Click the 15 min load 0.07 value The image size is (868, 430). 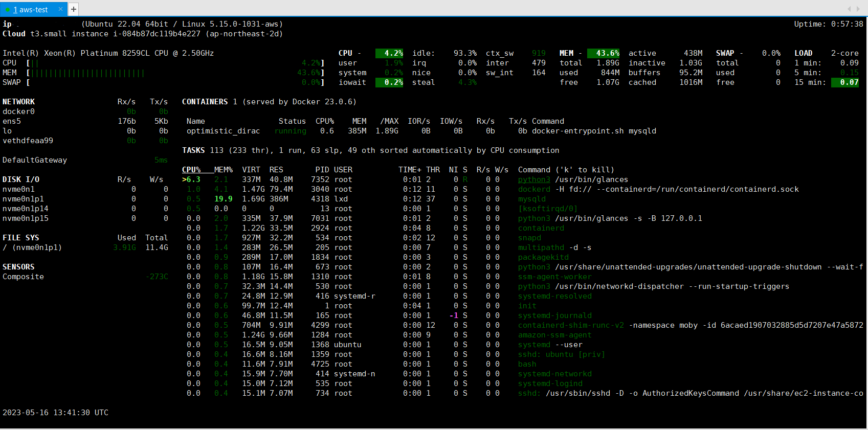[845, 82]
